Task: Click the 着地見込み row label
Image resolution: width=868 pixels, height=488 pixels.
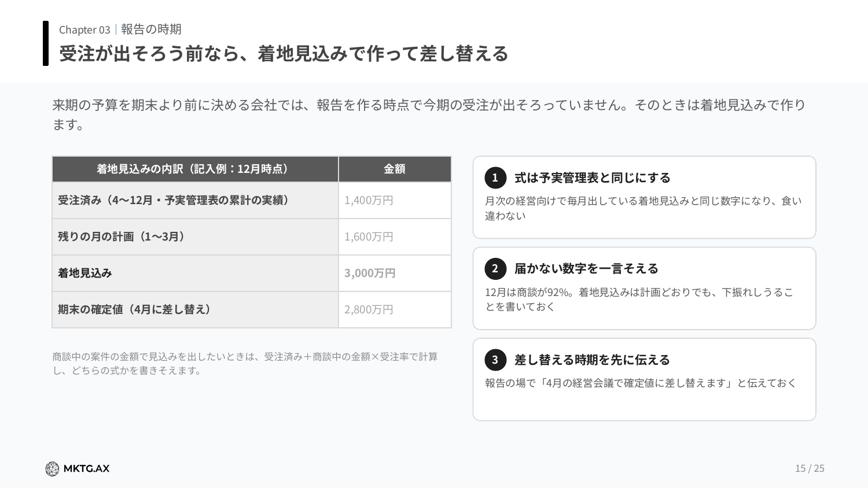Action: [x=196, y=273]
